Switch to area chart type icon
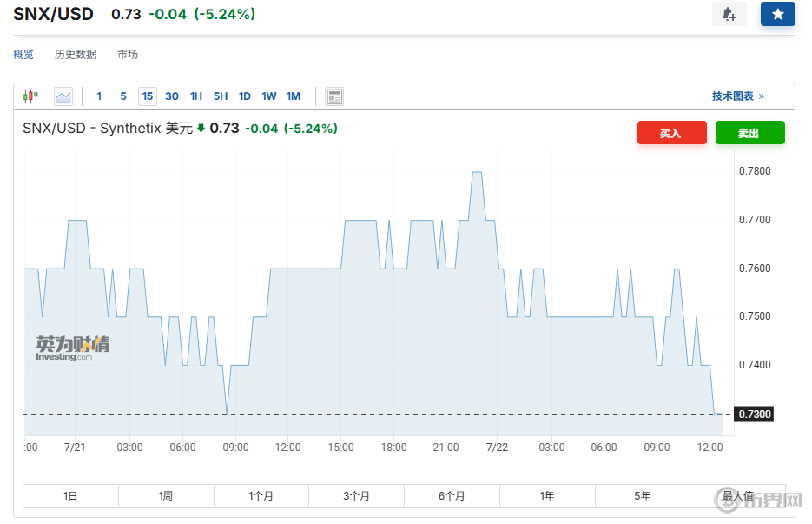This screenshot has width=812, height=524. coord(63,96)
